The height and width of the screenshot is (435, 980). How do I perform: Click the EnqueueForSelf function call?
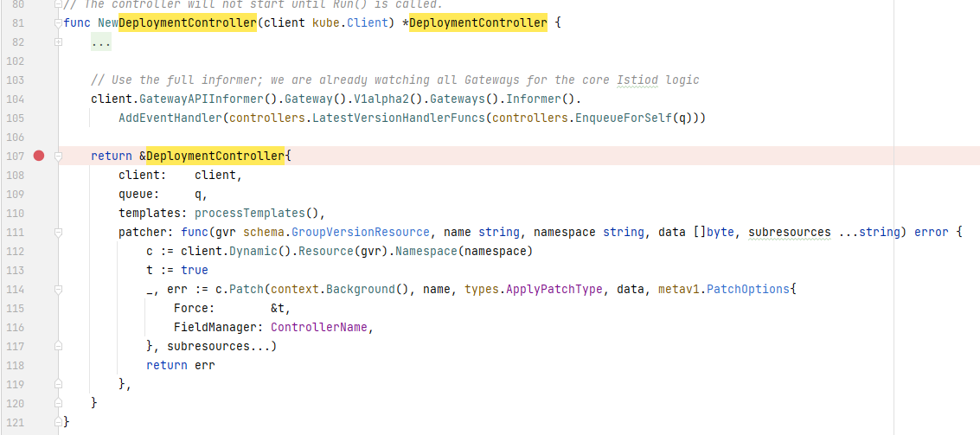tap(624, 118)
